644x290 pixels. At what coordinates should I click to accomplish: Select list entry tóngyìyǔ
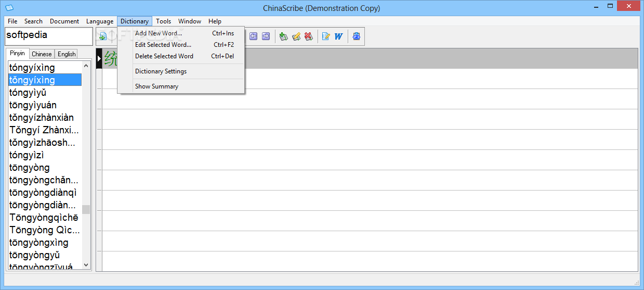click(45, 93)
